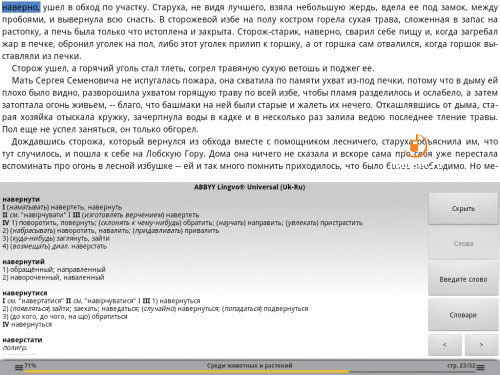Image resolution: width=500 pixels, height=375 pixels.
Task: Click the ABBYY Lingvo Universal (Uk-Ru) header
Action: (x=250, y=187)
